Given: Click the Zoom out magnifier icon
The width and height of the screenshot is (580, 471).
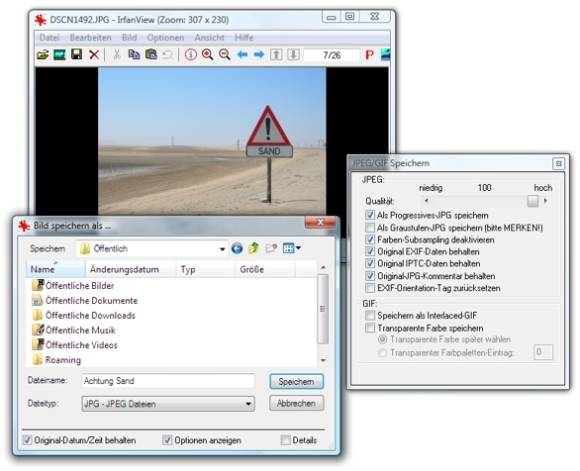Looking at the screenshot, I should point(225,55).
